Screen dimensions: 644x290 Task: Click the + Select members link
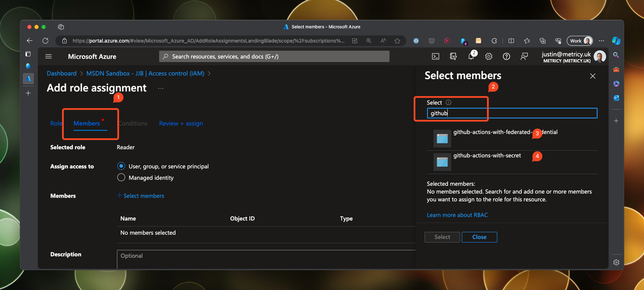(141, 196)
